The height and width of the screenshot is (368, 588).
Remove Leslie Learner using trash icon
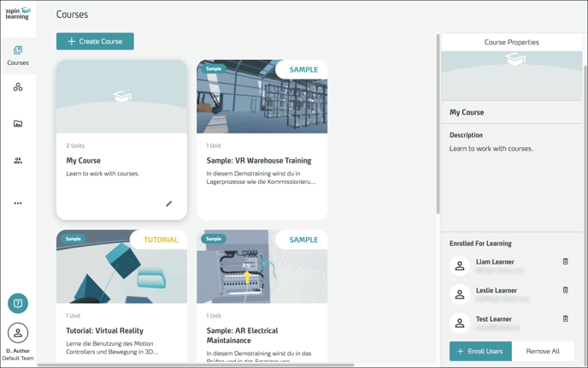[x=566, y=290]
